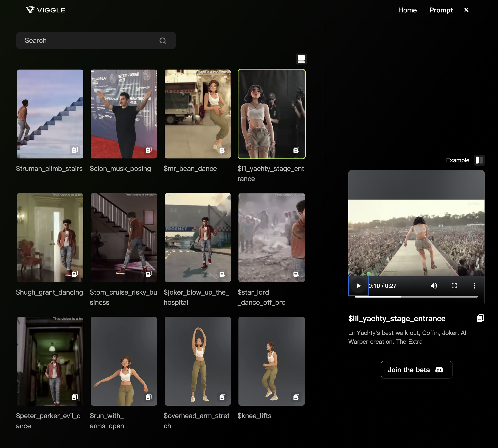Copy prompt on truman_climb_stairs thumbnail
498x448 pixels.
pos(75,150)
